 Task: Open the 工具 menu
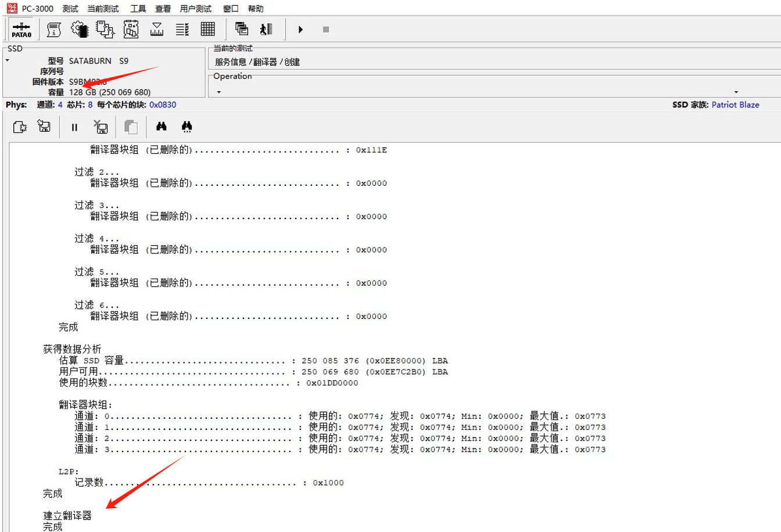(138, 9)
